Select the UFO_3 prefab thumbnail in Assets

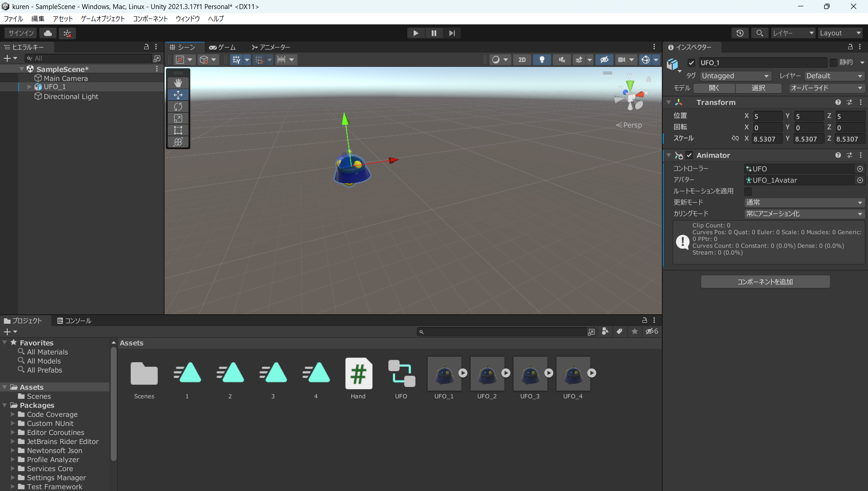pos(530,374)
